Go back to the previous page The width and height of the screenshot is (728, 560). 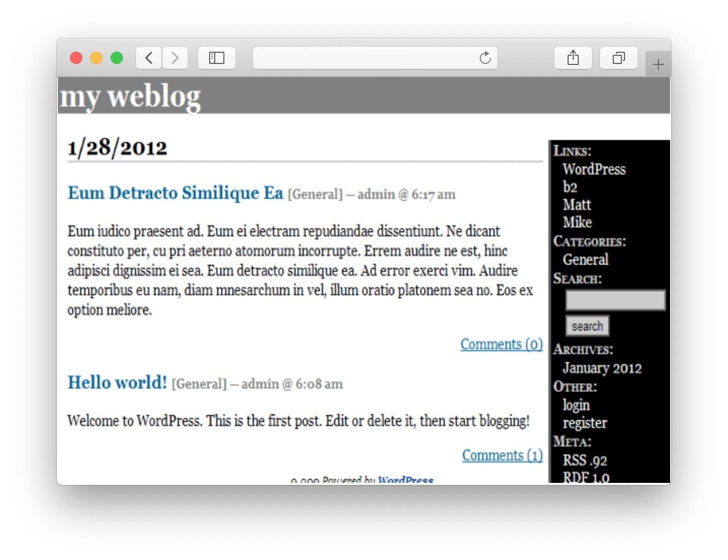(x=148, y=58)
